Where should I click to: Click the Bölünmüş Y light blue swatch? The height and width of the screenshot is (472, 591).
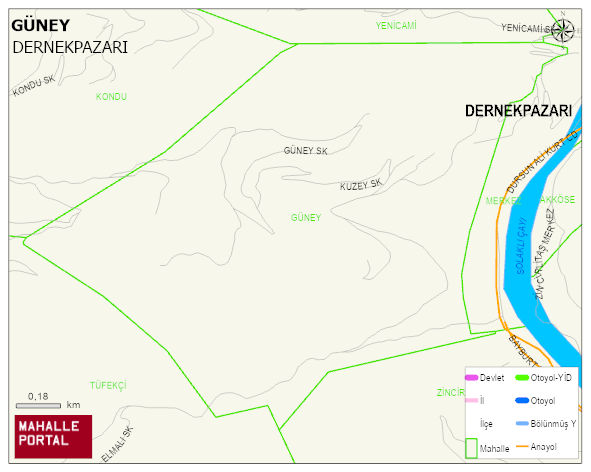(522, 423)
